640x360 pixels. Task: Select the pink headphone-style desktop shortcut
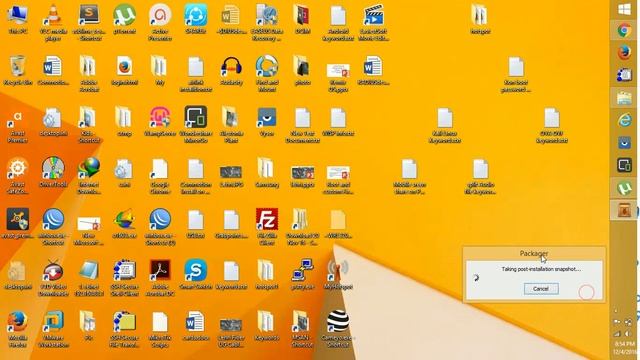click(160, 122)
